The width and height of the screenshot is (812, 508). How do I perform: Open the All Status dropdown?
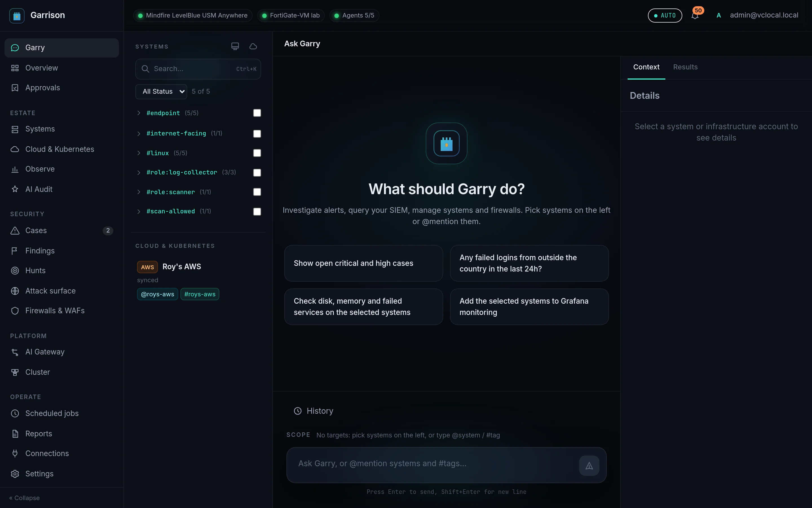click(x=161, y=91)
